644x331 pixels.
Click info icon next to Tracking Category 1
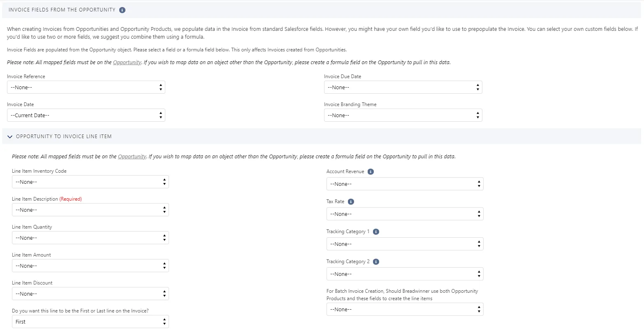click(x=376, y=231)
